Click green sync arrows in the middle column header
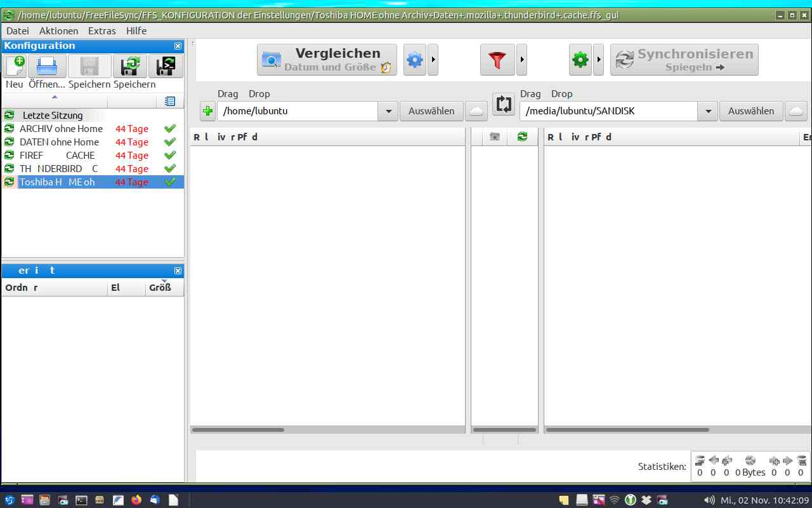812x508 pixels. [522, 137]
